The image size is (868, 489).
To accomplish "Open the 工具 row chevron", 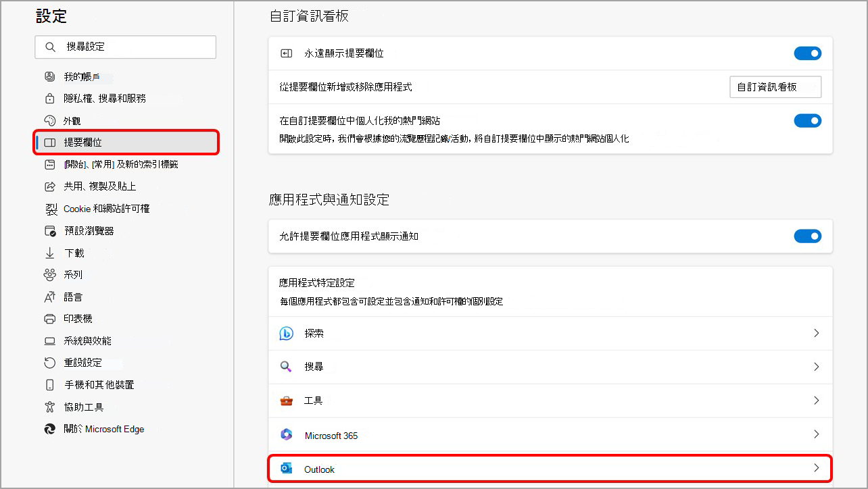I will pos(817,401).
